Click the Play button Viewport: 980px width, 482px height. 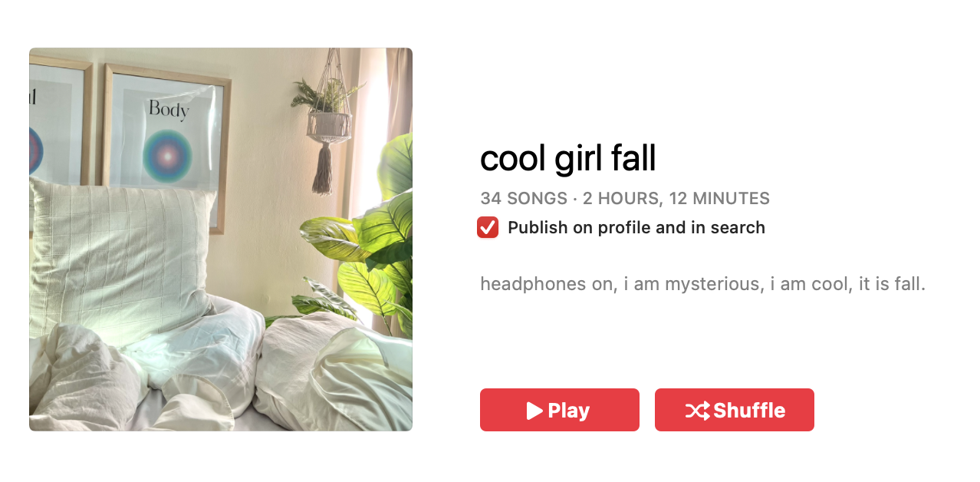tap(559, 410)
